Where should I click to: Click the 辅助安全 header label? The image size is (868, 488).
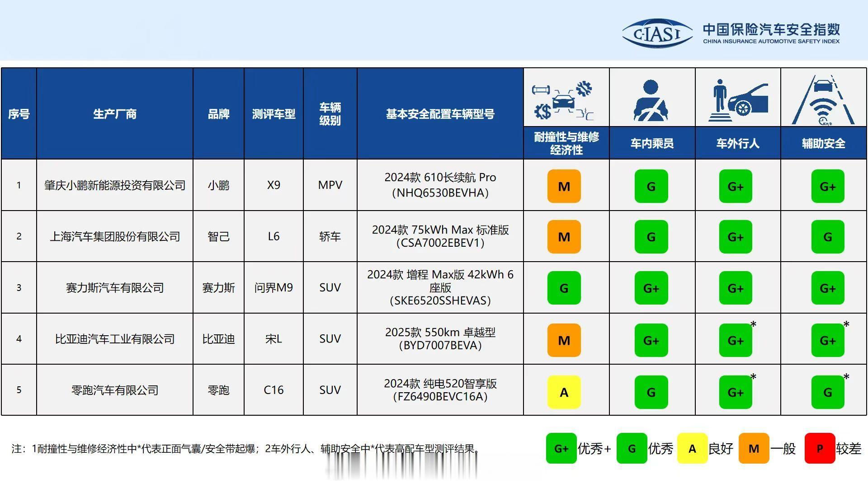coord(824,144)
